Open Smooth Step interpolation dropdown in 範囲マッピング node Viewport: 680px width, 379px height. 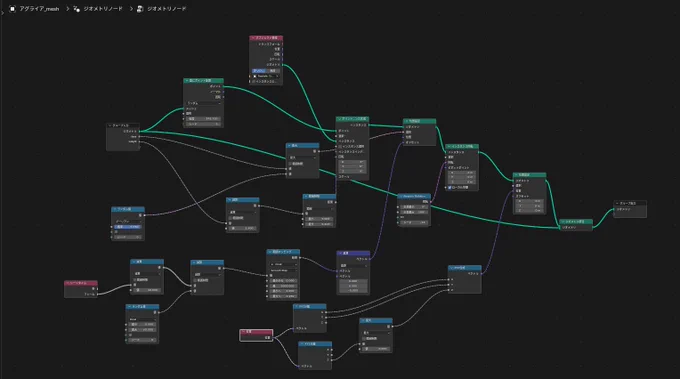pos(283,270)
